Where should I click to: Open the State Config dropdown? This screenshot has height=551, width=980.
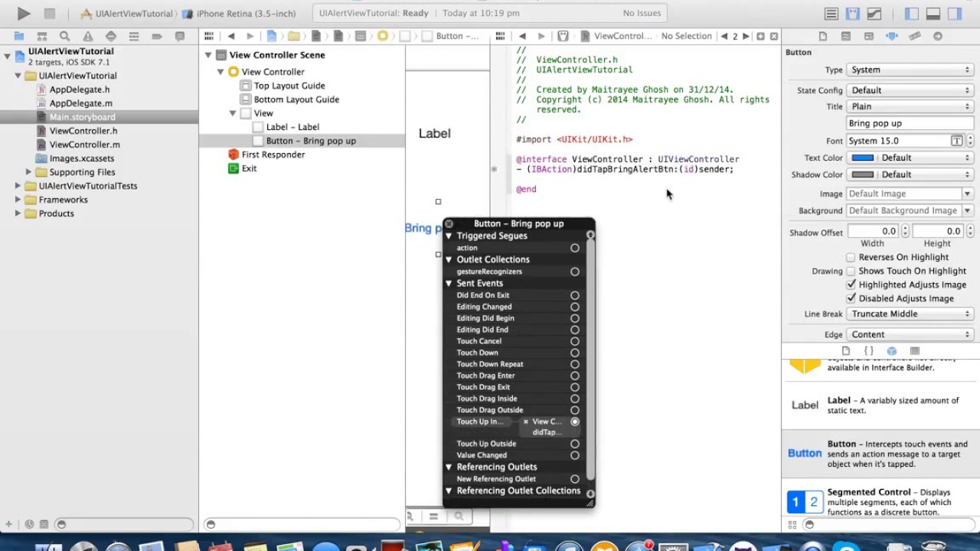point(910,90)
